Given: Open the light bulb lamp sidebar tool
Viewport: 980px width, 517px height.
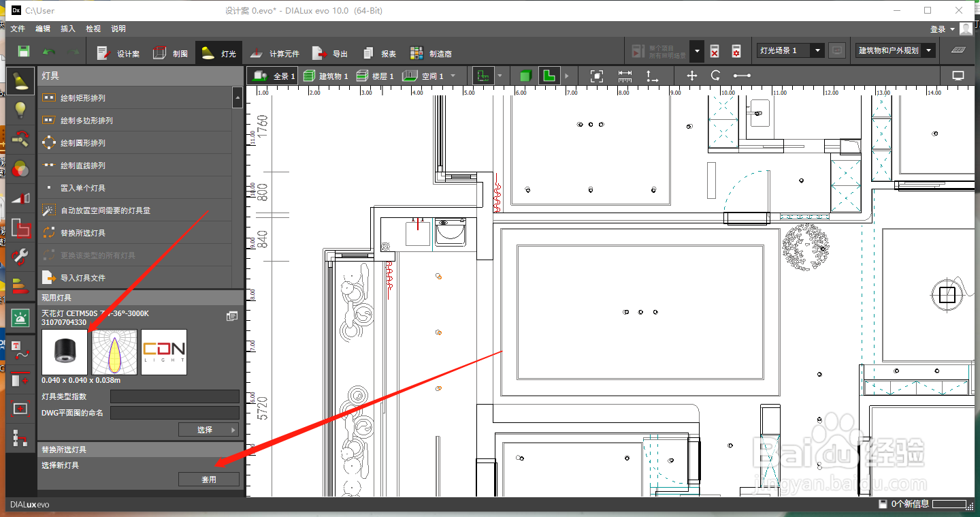Looking at the screenshot, I should 20,110.
